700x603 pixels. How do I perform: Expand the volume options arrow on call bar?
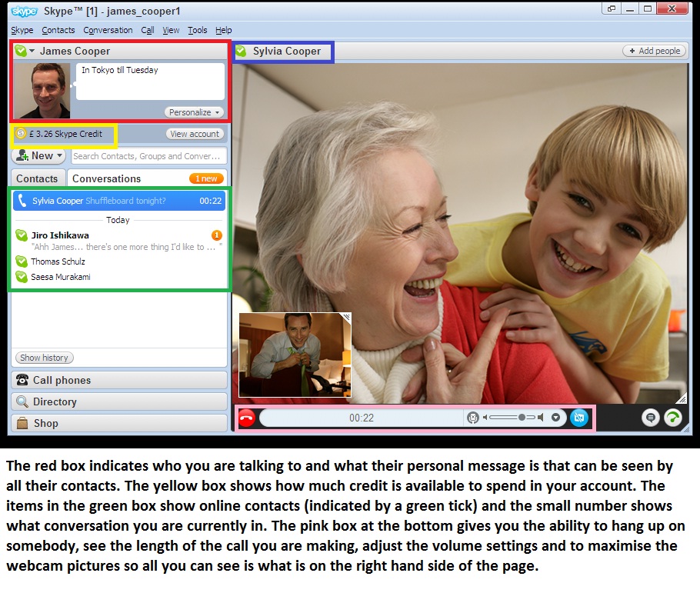555,418
